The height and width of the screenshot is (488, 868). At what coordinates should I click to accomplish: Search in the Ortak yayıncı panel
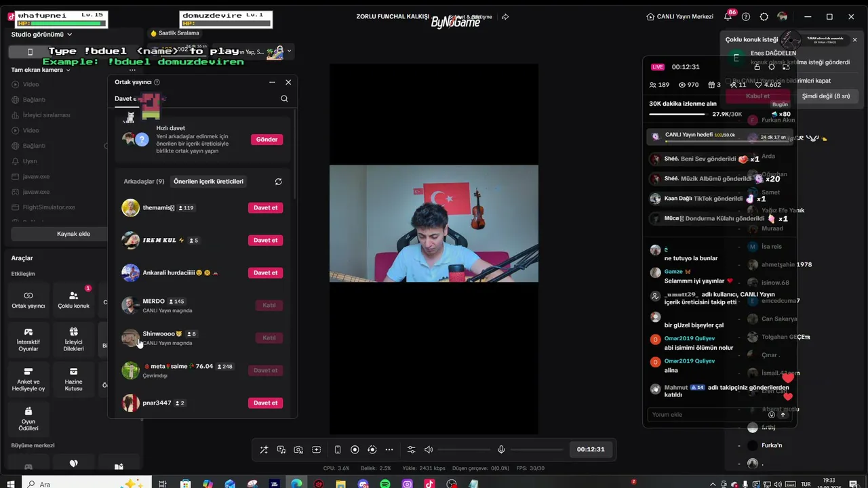point(284,98)
